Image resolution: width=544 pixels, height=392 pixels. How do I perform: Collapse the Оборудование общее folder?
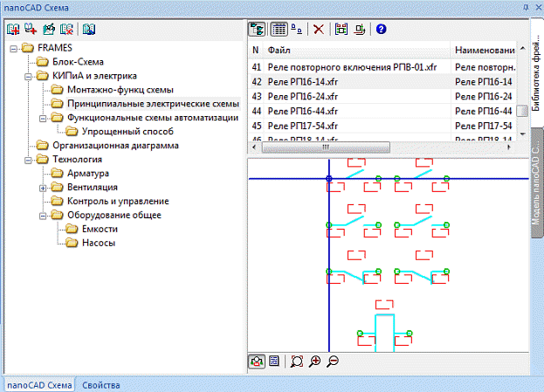point(43,216)
